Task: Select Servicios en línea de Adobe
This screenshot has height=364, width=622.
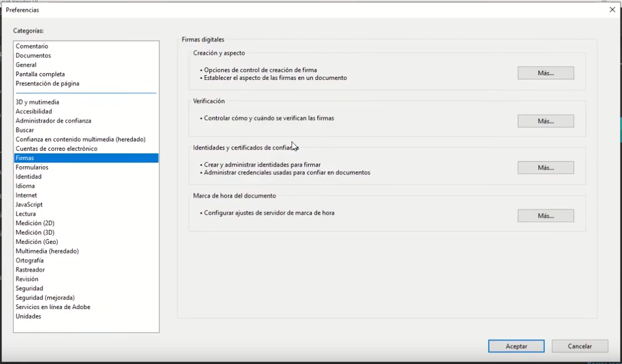Action: pos(53,307)
